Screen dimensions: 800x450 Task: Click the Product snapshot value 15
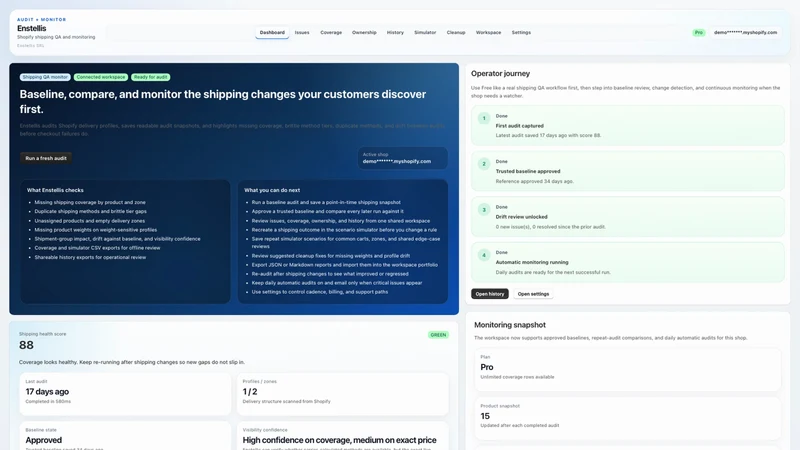coord(485,416)
